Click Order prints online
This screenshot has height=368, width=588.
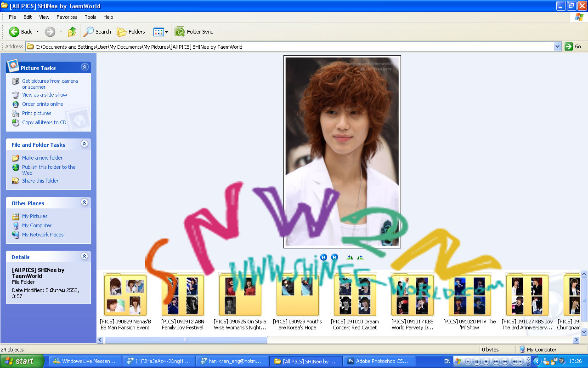coord(43,104)
